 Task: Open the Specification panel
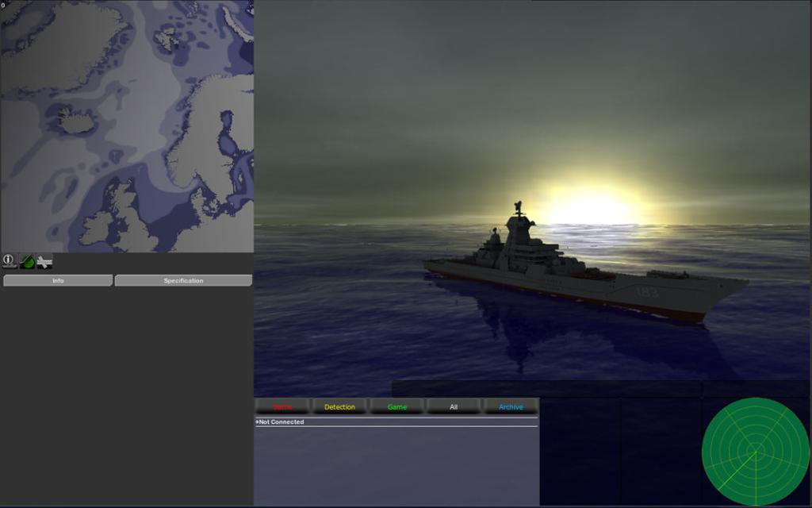[x=183, y=280]
